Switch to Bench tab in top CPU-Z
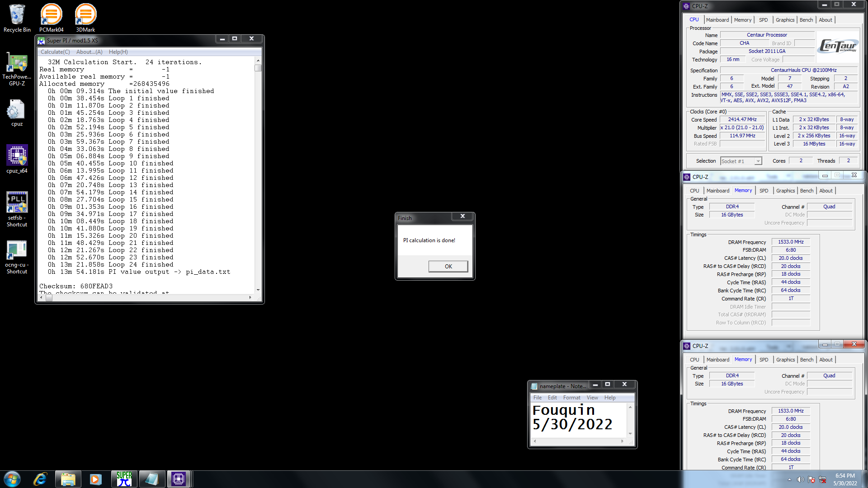 (x=806, y=20)
